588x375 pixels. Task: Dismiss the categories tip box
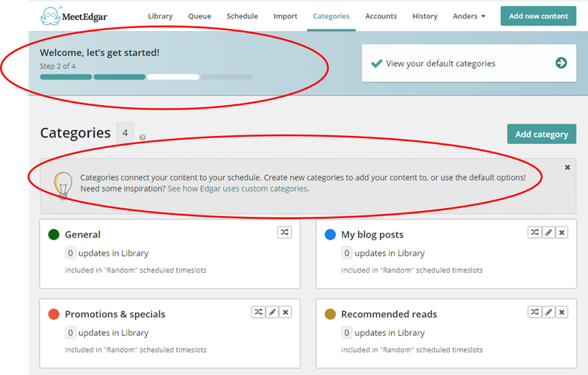[567, 167]
